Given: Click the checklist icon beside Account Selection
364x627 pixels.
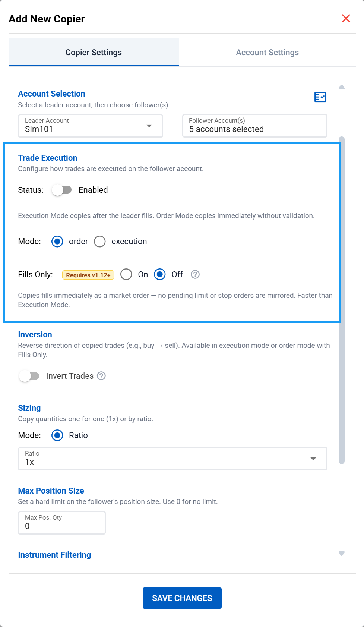Looking at the screenshot, I should [x=320, y=97].
